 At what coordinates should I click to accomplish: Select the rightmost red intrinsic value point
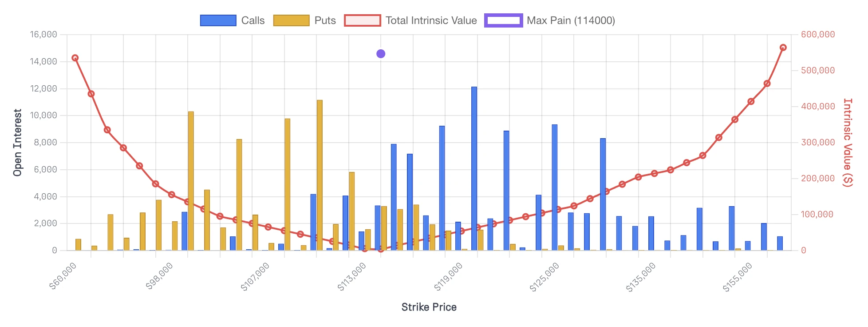[x=783, y=48]
